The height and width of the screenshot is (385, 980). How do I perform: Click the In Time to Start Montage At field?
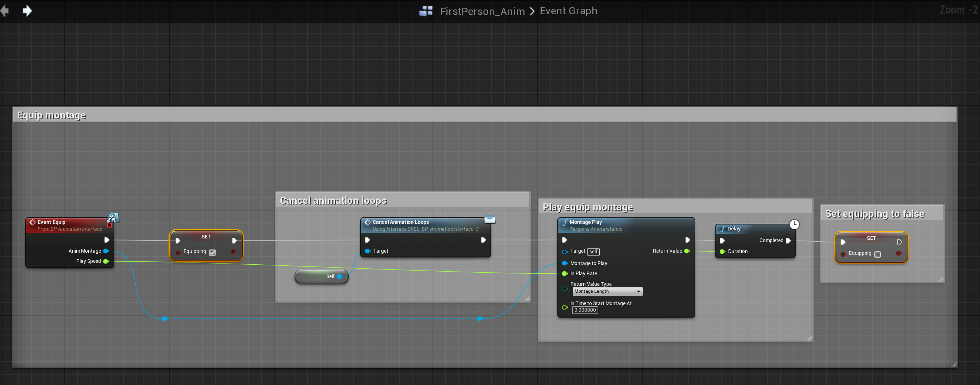pos(585,310)
